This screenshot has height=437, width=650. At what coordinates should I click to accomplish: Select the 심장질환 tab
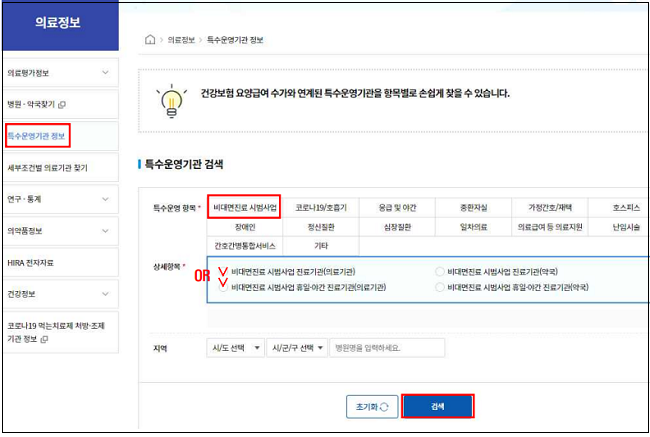397,227
